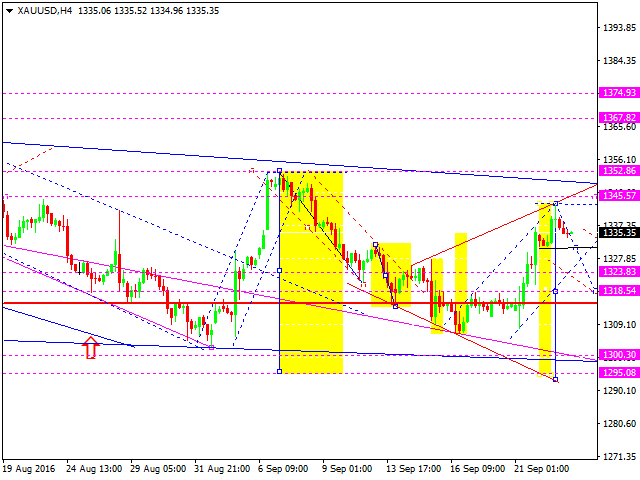The image size is (640, 480).
Task: Select the large yellow rectangle at 6 Sep
Action: point(311,273)
